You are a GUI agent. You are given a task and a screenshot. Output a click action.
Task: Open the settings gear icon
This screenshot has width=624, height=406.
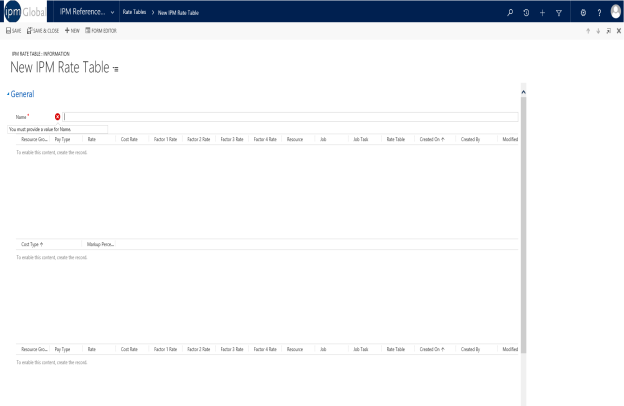pos(583,13)
